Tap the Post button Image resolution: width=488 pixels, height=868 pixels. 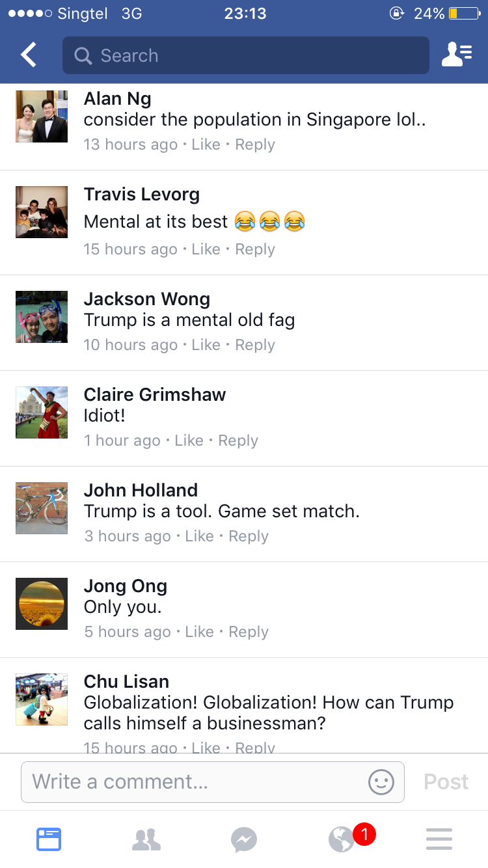coord(446,781)
